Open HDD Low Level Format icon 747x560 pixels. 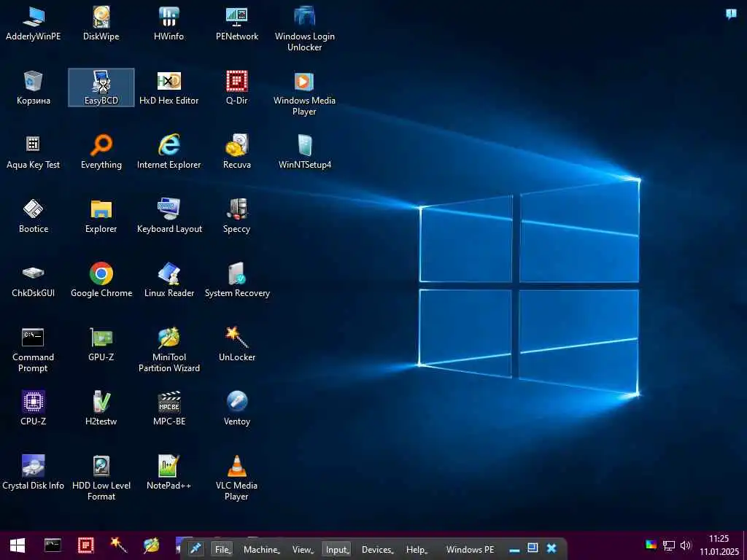coord(101,478)
